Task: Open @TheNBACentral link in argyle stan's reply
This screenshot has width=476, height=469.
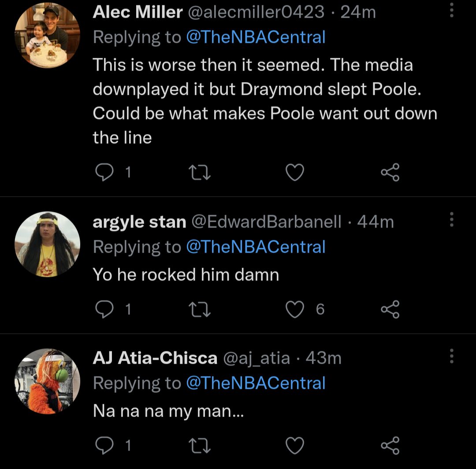Action: tap(256, 247)
